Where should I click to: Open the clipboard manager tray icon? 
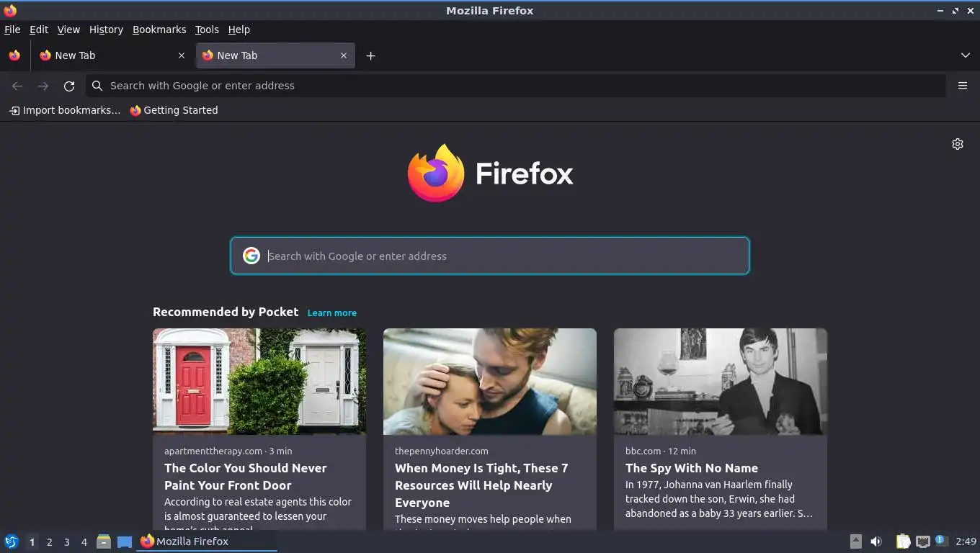[903, 541]
